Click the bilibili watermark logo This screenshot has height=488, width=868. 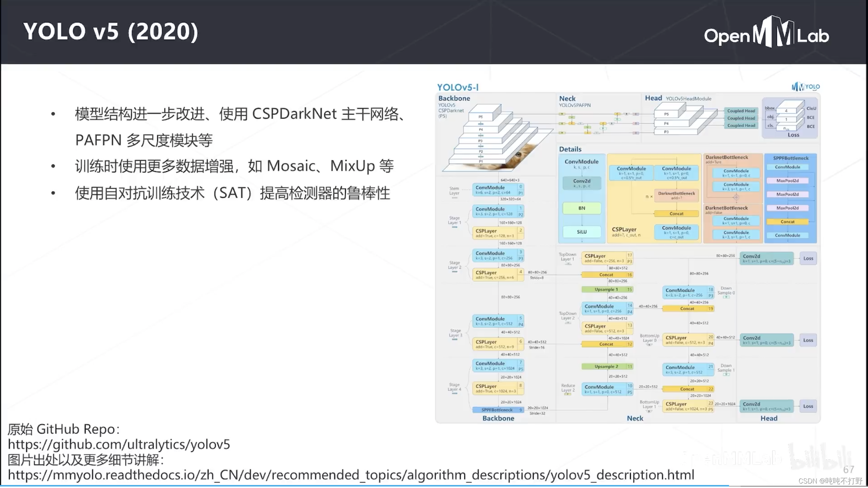(820, 457)
